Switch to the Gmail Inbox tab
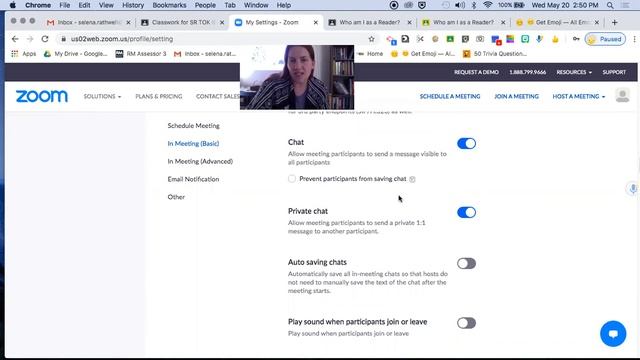Image resolution: width=640 pixels, height=360 pixels. point(89,22)
